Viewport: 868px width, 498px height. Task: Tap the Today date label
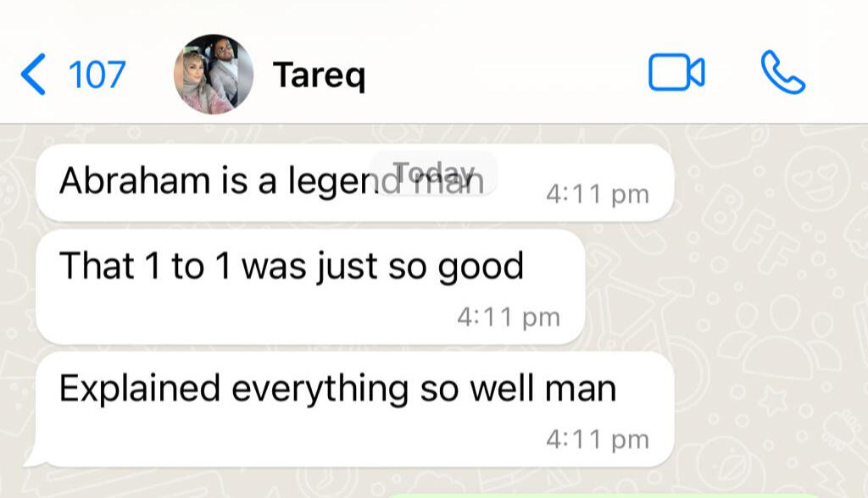(433, 173)
